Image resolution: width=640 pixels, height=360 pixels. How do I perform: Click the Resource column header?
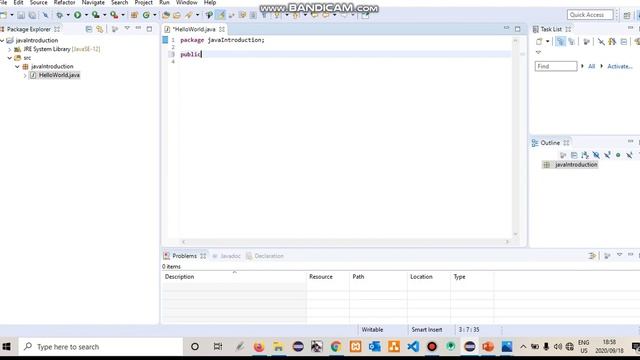point(328,277)
